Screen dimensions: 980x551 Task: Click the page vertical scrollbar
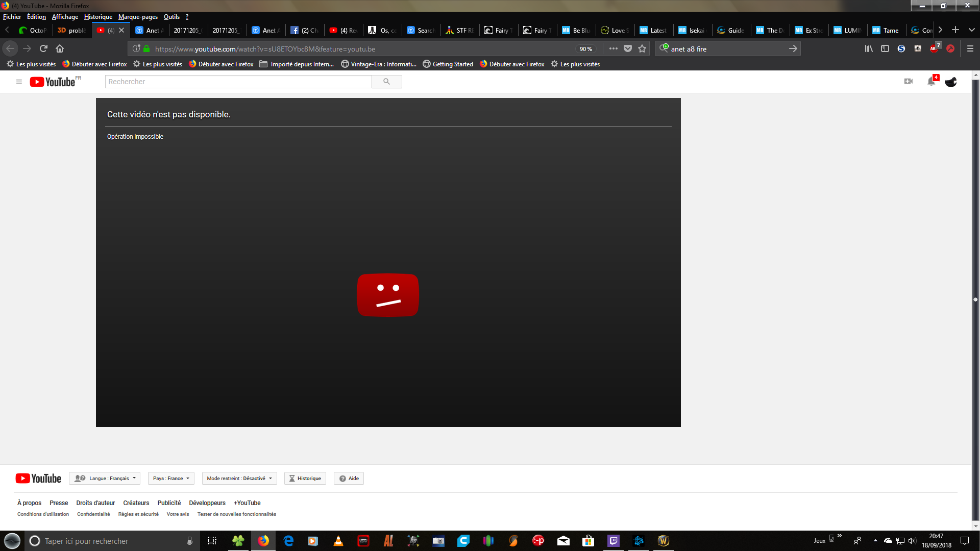click(x=975, y=300)
